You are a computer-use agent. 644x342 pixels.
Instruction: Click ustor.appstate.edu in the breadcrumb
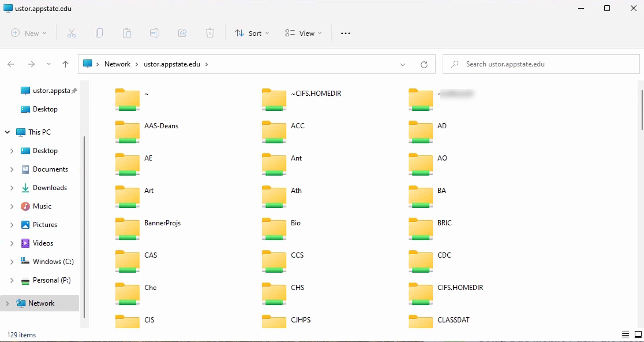[172, 64]
